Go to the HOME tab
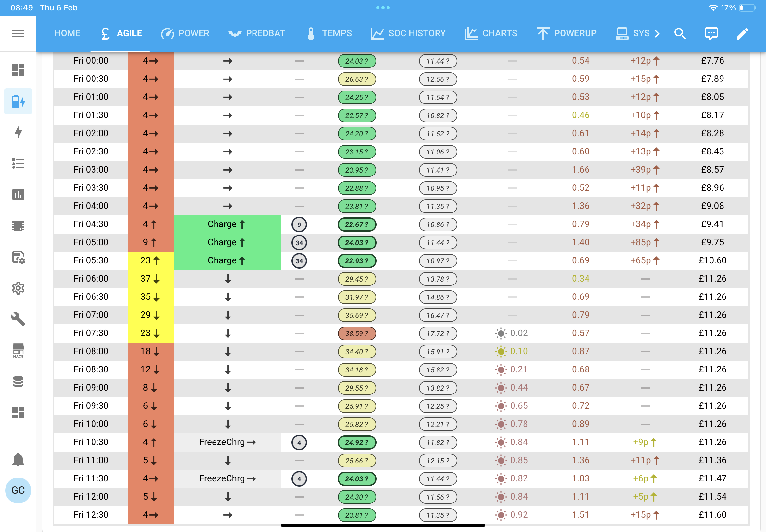Screen dimensions: 766x532 tap(68, 33)
